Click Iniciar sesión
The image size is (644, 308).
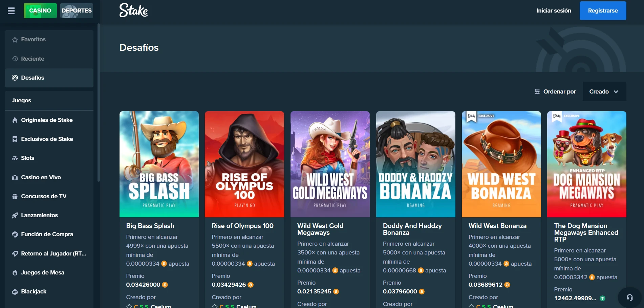[554, 11]
